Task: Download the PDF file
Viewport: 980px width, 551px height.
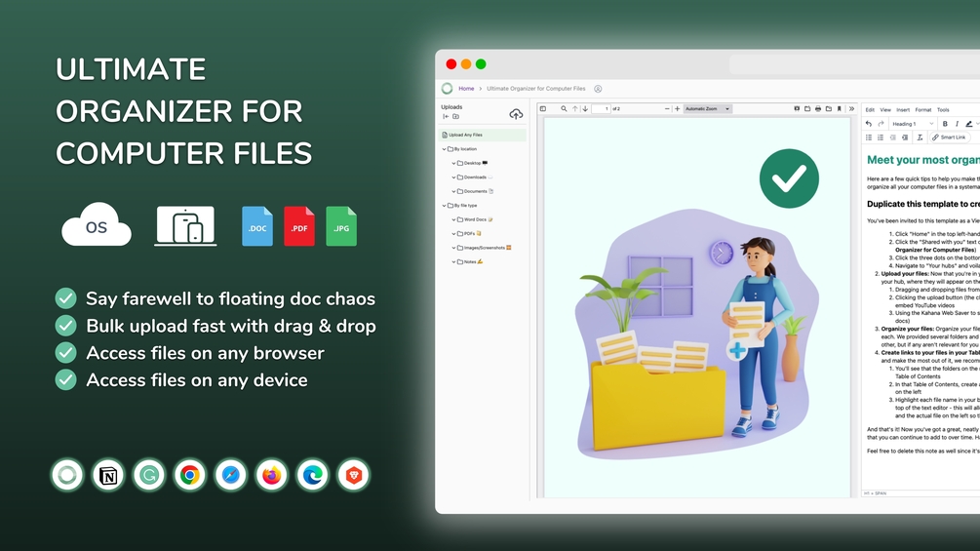Action: 829,108
